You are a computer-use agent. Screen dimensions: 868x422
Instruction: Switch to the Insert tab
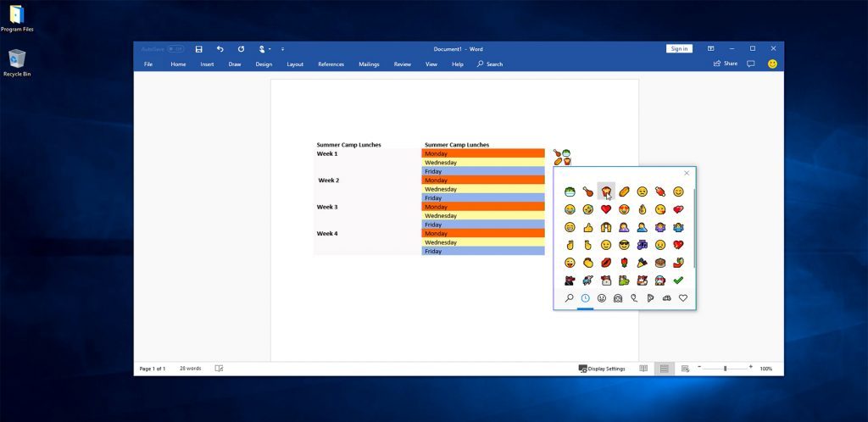207,64
